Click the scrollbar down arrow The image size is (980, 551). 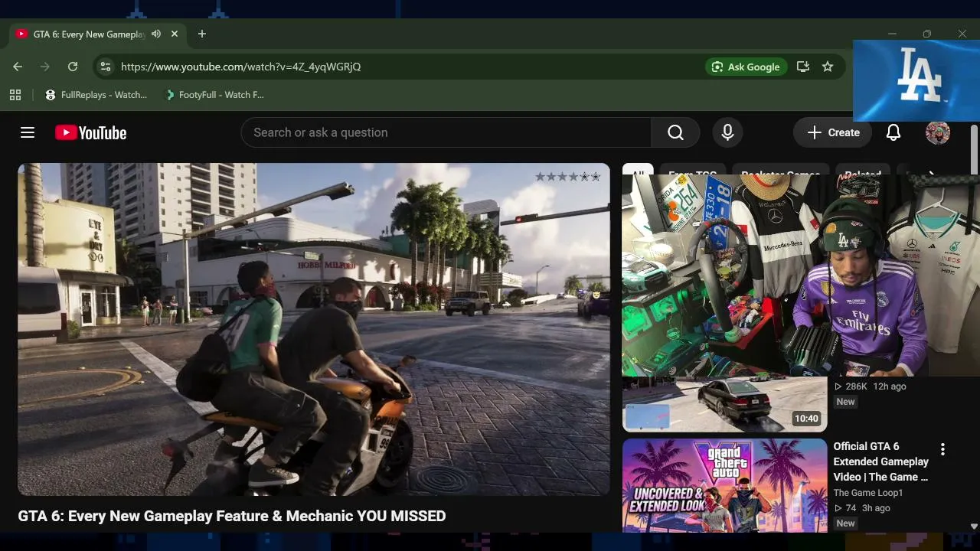974,527
